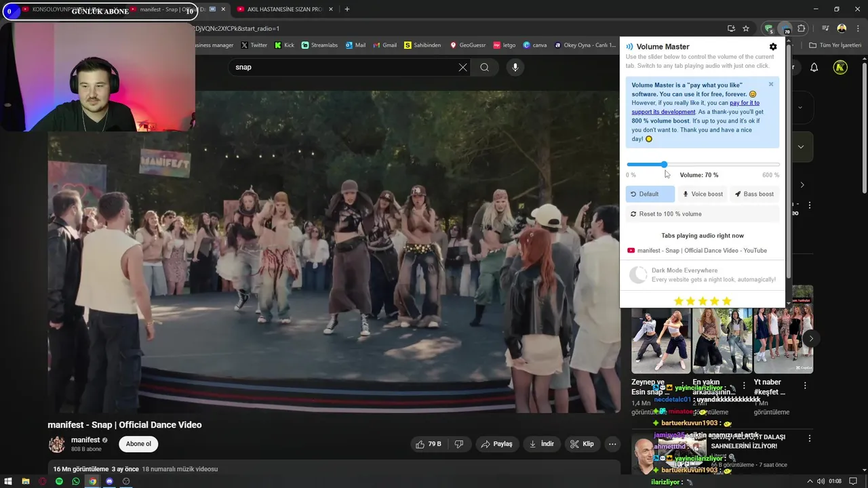Share the video via Paylaş
This screenshot has height=488, width=868.
(496, 444)
